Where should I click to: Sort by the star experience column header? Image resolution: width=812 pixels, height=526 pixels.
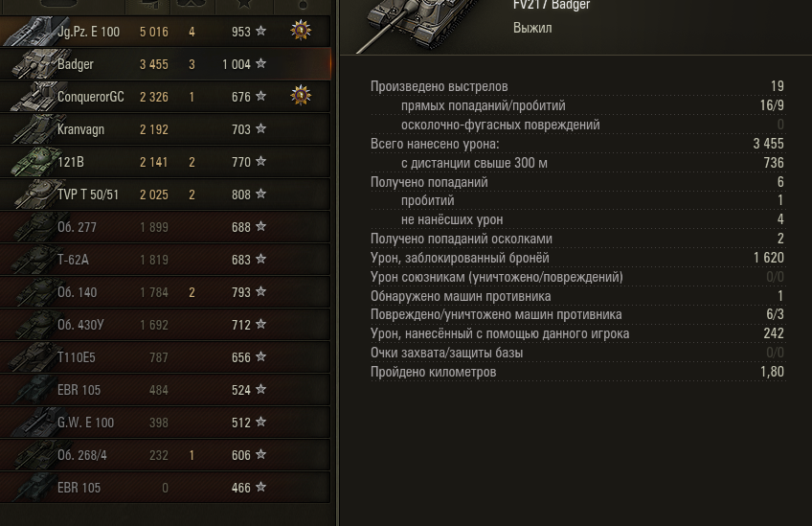pos(244,4)
